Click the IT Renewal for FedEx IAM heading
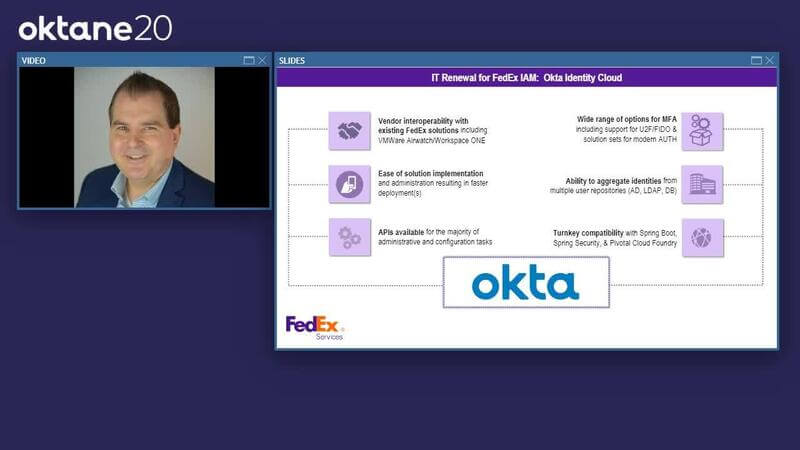 pyautogui.click(x=526, y=78)
